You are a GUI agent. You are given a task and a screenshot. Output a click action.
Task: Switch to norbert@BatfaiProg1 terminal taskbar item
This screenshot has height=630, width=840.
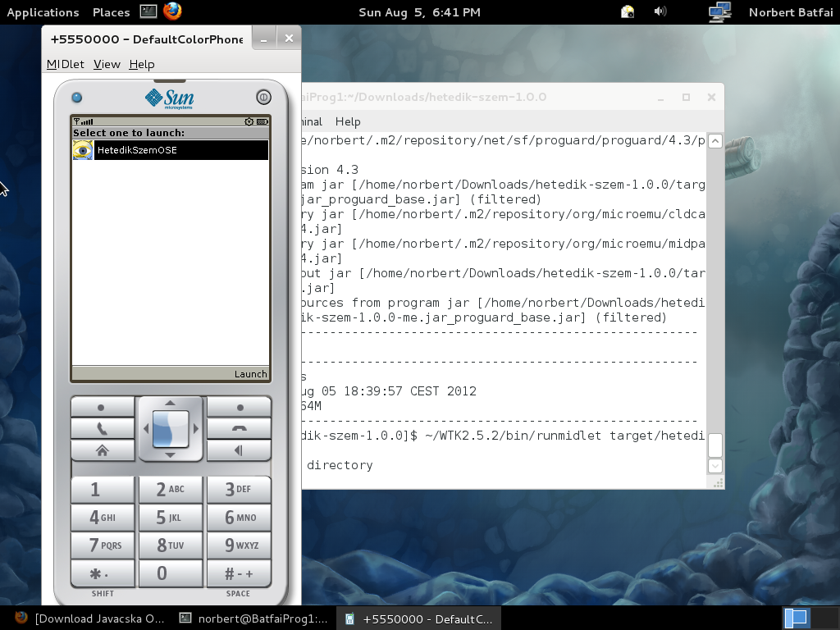253,619
